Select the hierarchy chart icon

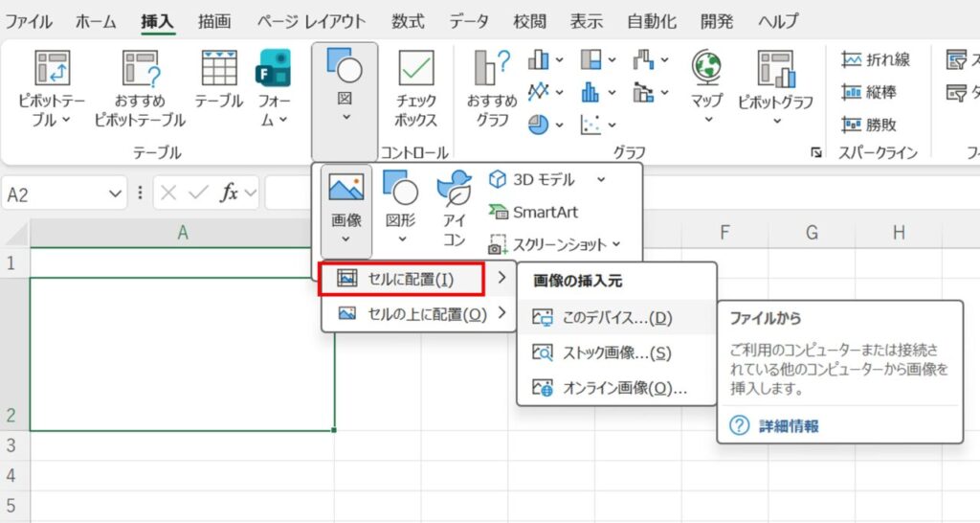point(590,59)
